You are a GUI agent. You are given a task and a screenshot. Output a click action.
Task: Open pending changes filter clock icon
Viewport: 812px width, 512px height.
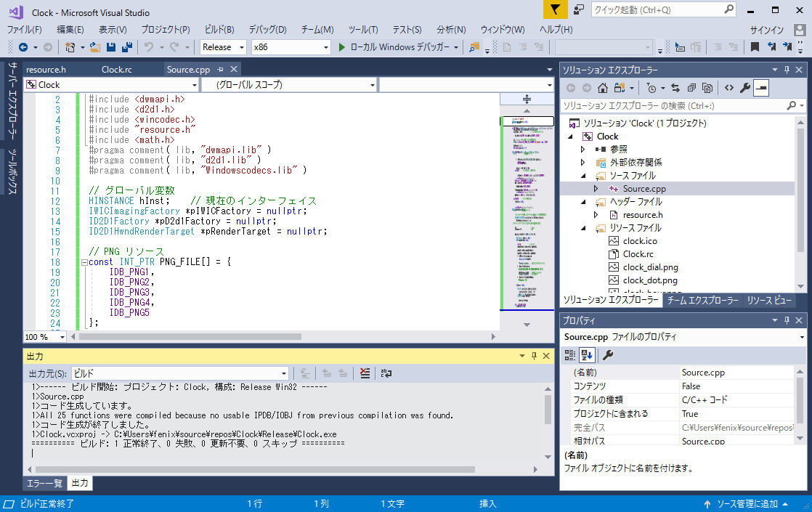click(x=651, y=88)
